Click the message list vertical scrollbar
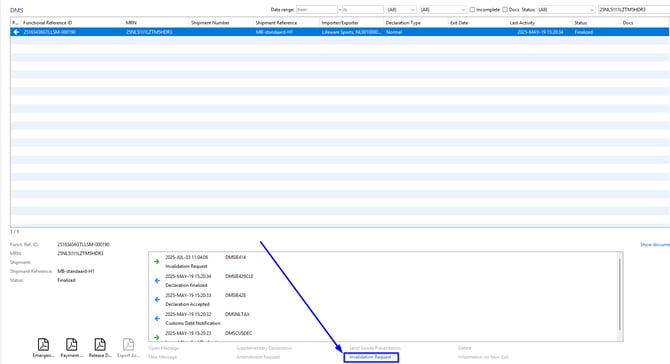 point(620,294)
